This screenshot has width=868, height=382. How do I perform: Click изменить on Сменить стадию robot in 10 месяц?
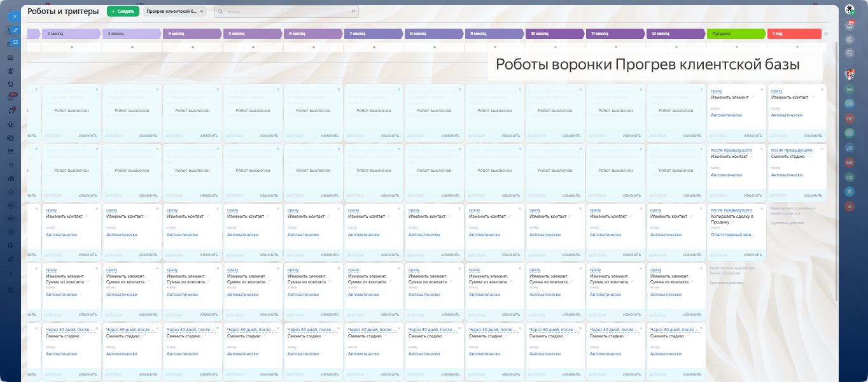571,374
